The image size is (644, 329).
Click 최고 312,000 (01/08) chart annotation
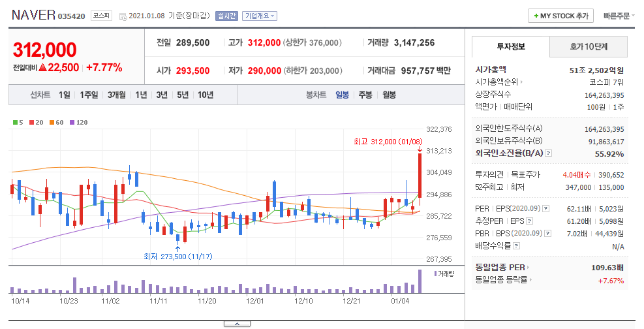tap(388, 142)
